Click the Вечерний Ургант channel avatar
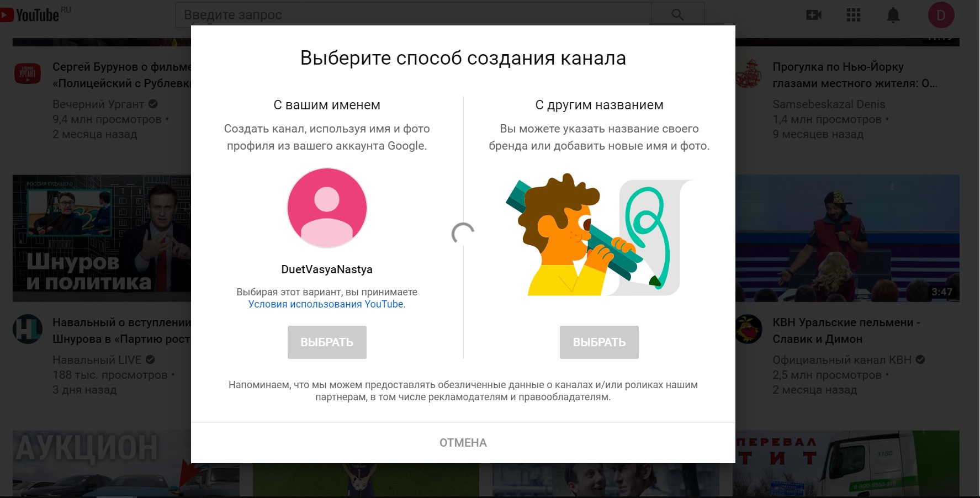 (28, 73)
